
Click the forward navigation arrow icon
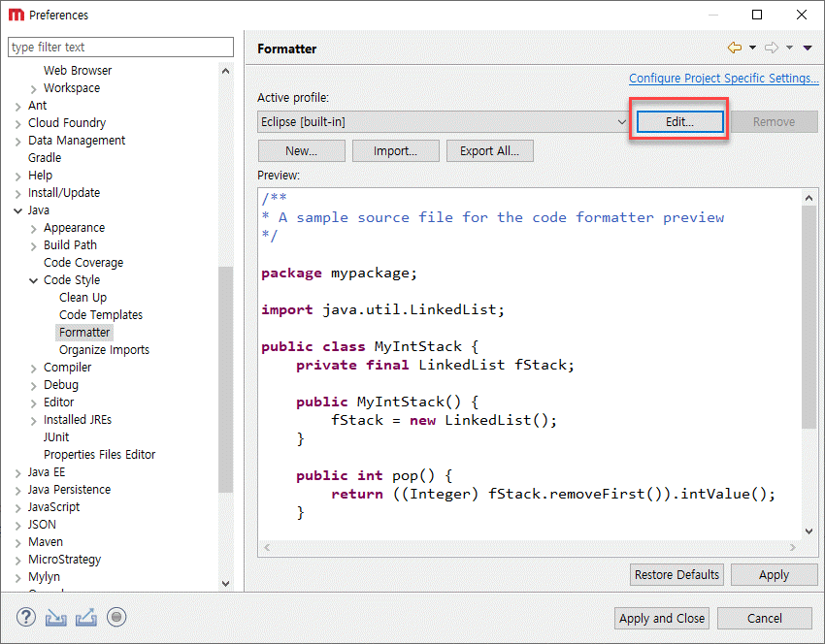[x=772, y=48]
